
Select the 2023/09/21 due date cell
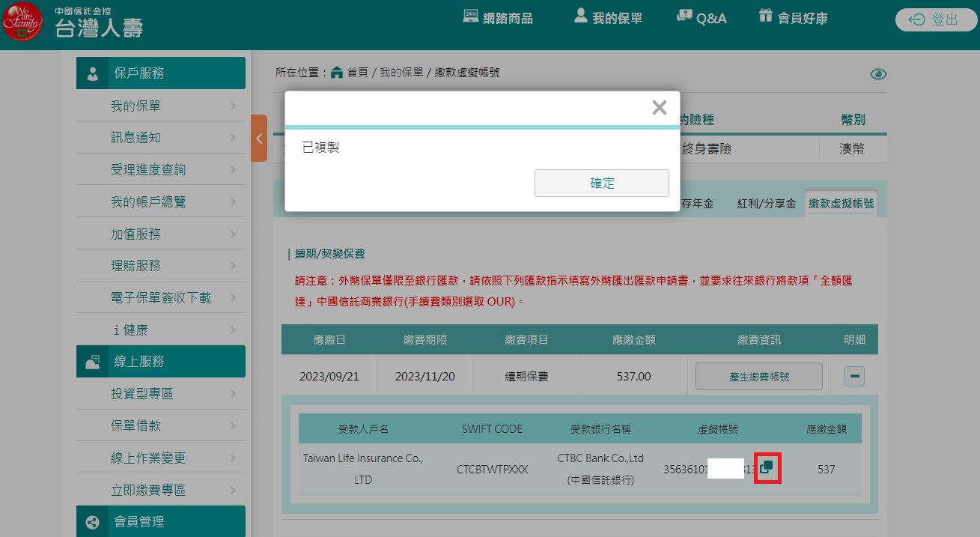point(329,377)
